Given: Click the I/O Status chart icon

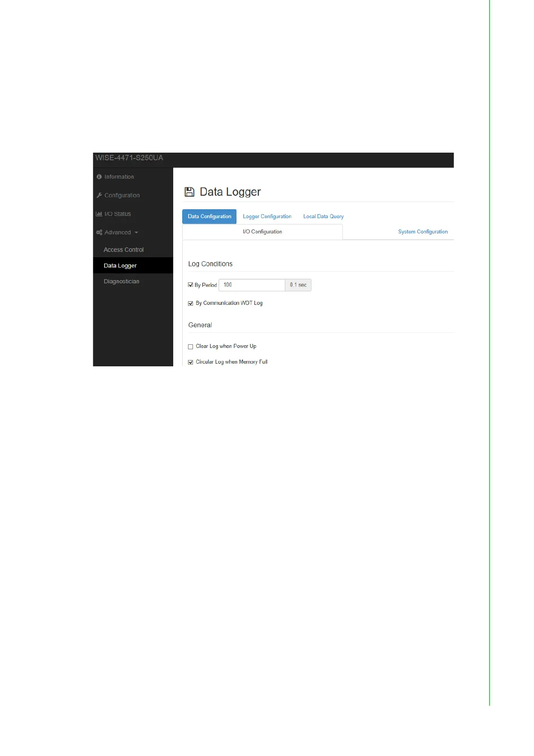Looking at the screenshot, I should (99, 214).
